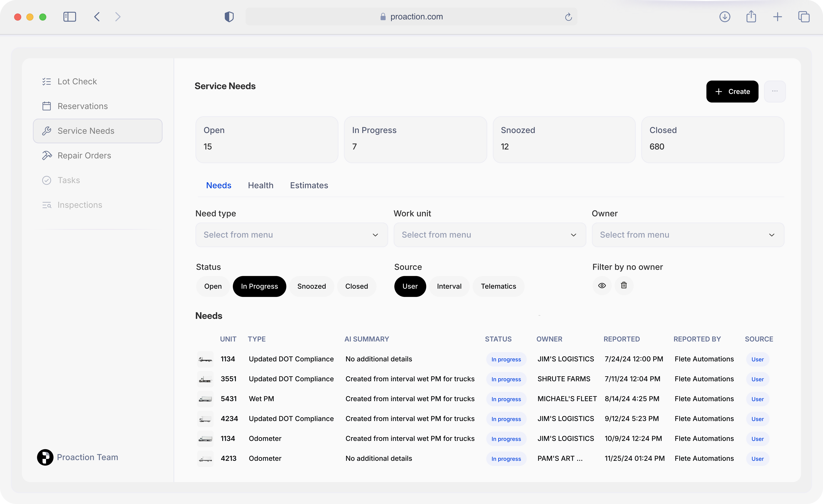This screenshot has height=504, width=823.
Task: Click the Create button
Action: [x=732, y=92]
